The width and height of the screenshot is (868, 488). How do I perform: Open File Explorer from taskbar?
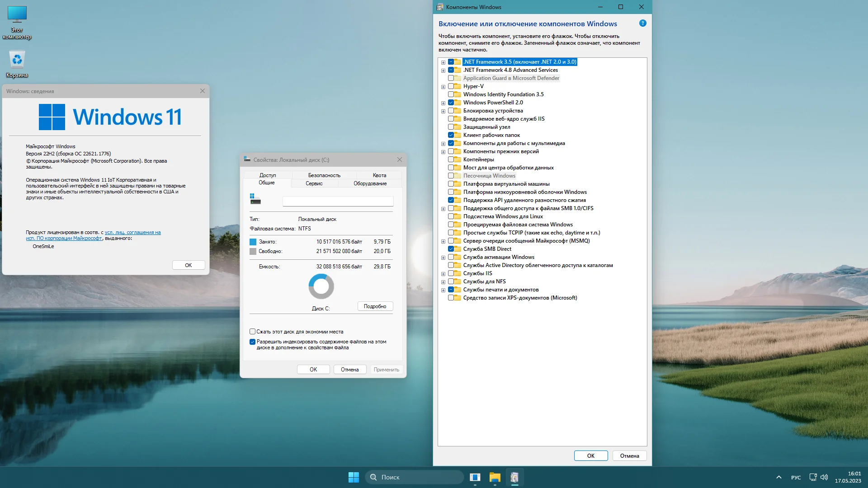coord(495,477)
